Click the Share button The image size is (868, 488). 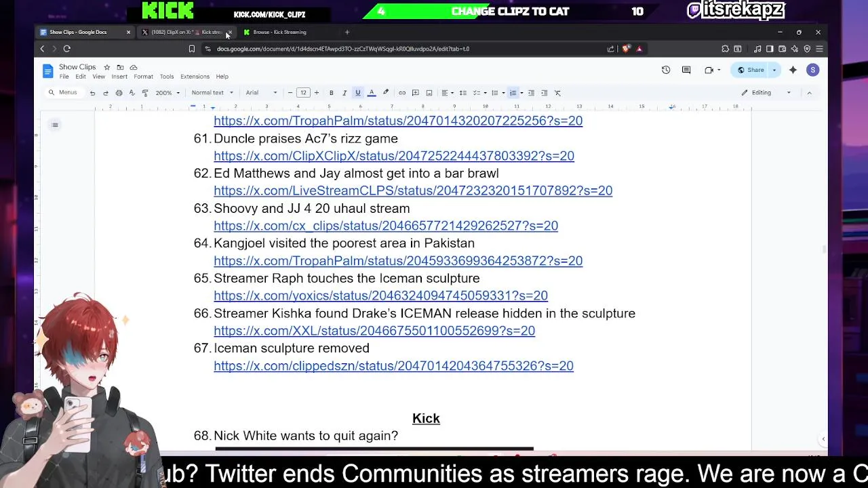tap(751, 70)
